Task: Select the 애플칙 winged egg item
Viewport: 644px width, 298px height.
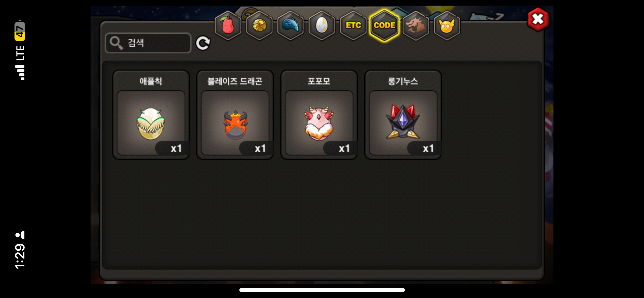Action: [x=151, y=123]
